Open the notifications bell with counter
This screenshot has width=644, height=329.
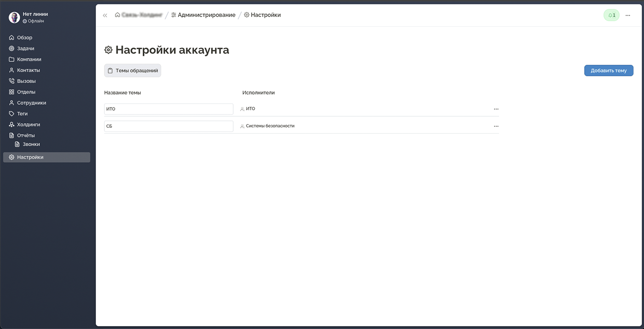point(611,15)
